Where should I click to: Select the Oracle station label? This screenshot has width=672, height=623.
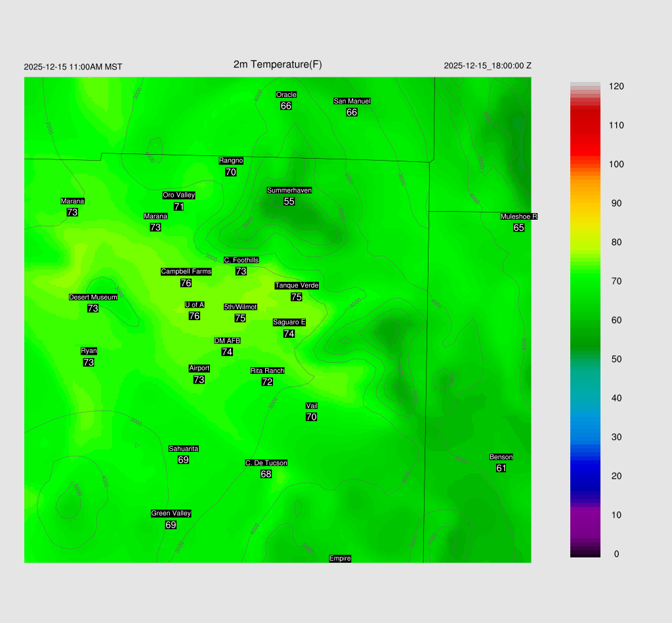point(286,94)
